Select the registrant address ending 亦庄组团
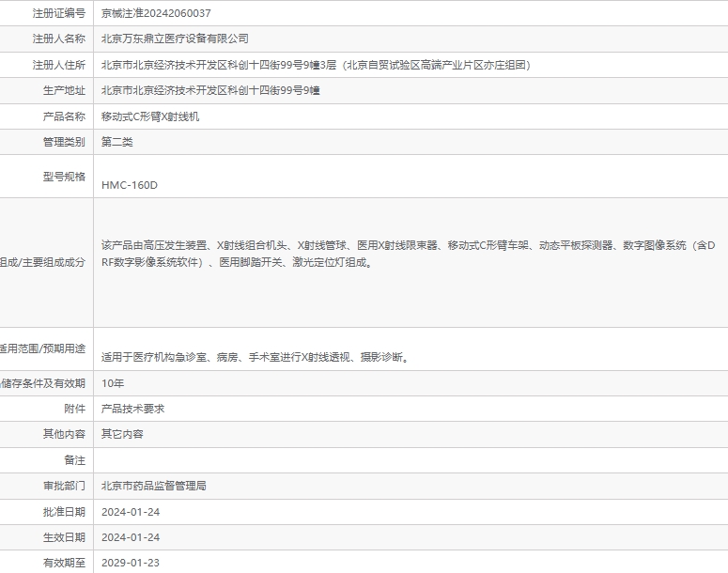Image resolution: width=728 pixels, height=573 pixels. (317, 65)
